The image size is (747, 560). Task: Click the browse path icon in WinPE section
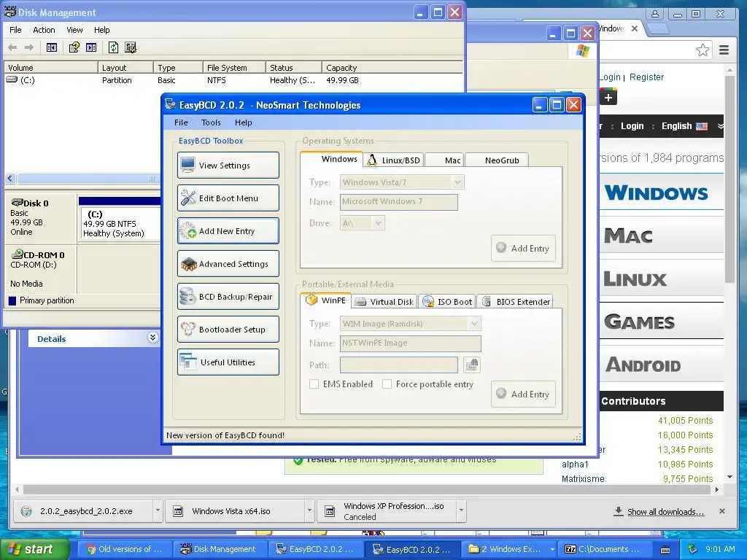pyautogui.click(x=472, y=365)
